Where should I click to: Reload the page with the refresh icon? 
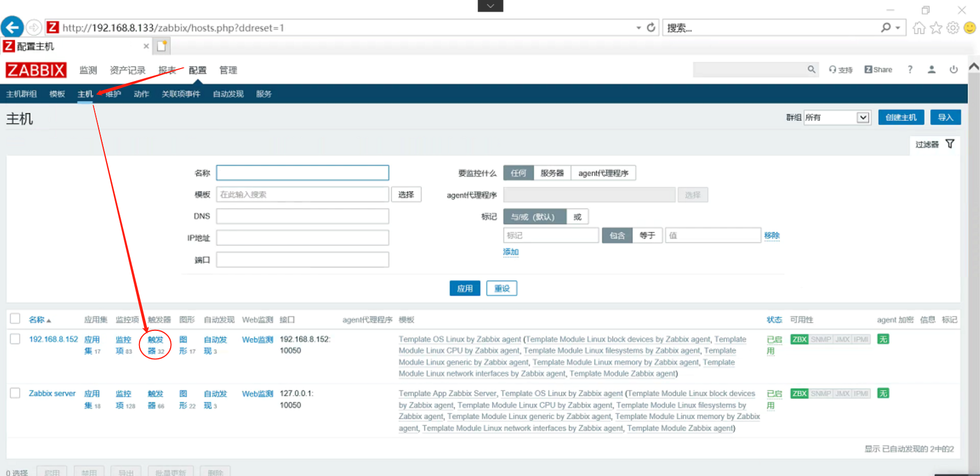(651, 27)
